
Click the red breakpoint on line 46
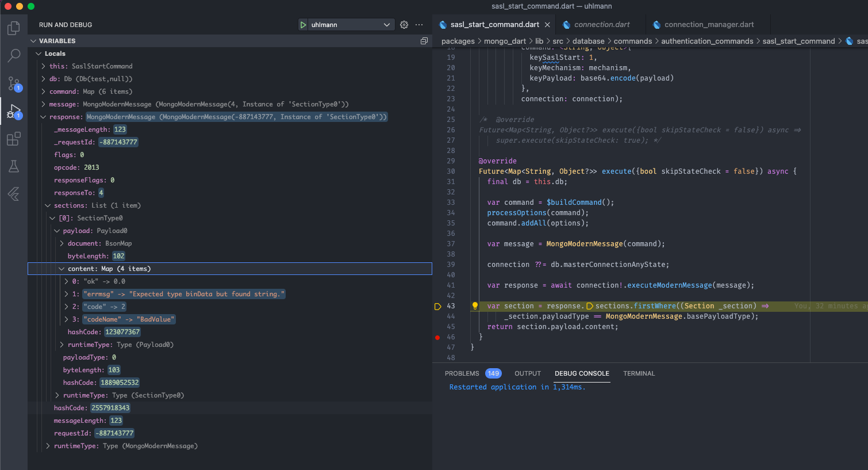[x=437, y=338]
